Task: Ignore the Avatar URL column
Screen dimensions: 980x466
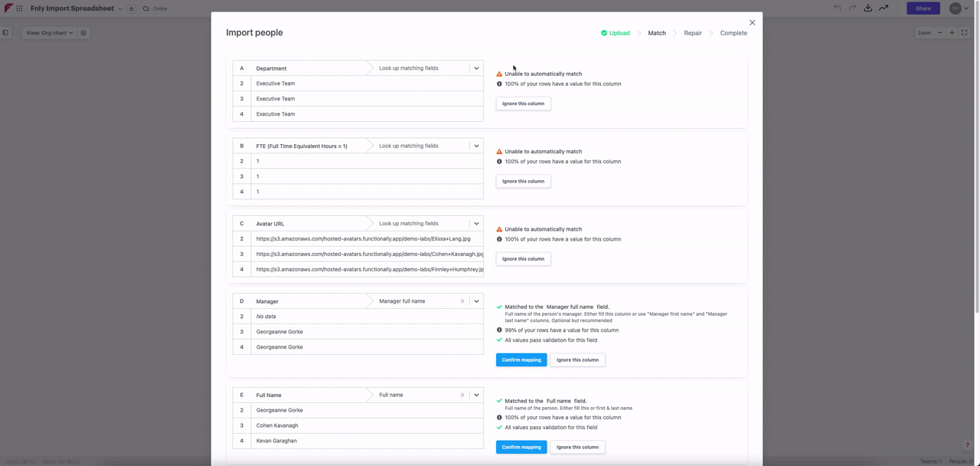Action: click(523, 259)
